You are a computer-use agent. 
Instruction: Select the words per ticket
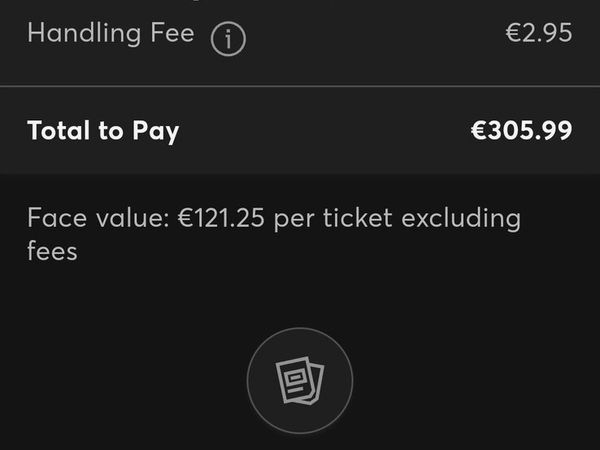(x=333, y=220)
